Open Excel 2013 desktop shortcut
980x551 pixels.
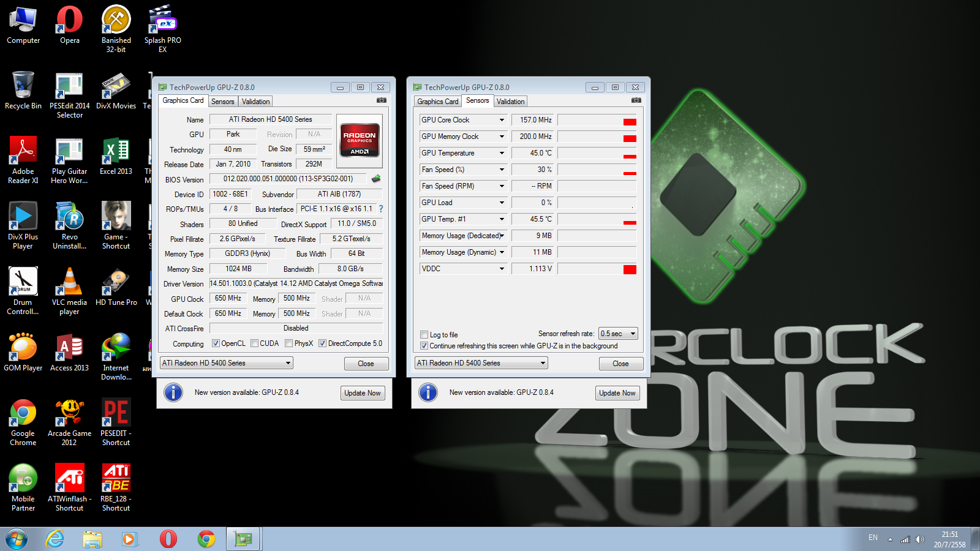116,156
